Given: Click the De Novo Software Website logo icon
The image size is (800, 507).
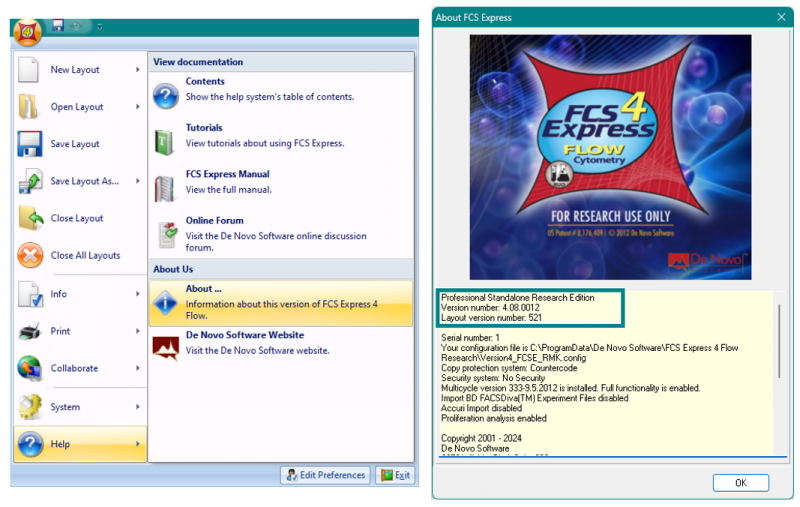Looking at the screenshot, I should (x=165, y=347).
